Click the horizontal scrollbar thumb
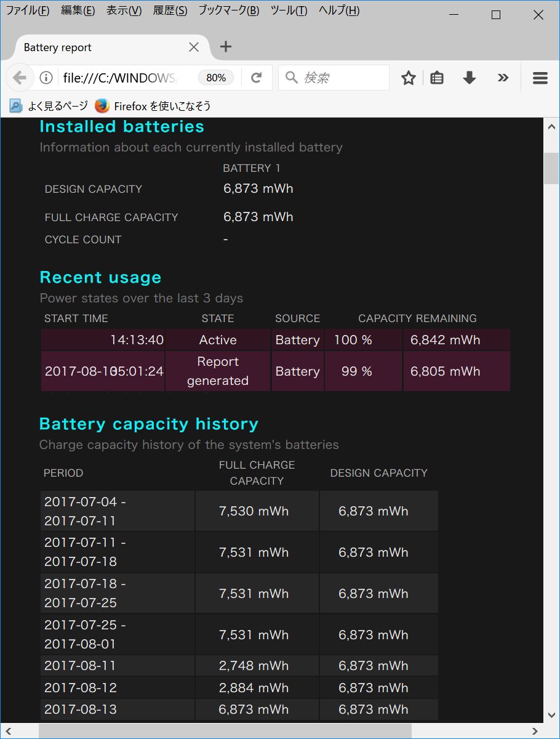Screen dimensions: 560x739 coord(225,731)
